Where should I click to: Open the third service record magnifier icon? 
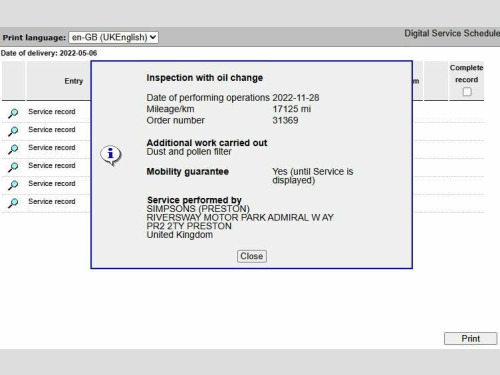13,149
